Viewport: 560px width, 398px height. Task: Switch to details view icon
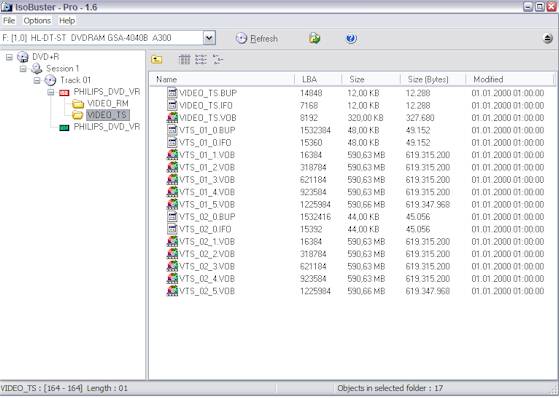pos(218,59)
